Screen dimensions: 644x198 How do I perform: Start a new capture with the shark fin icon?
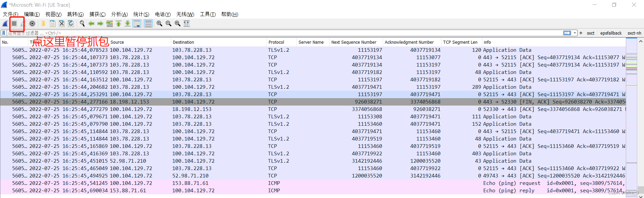(x=5, y=24)
